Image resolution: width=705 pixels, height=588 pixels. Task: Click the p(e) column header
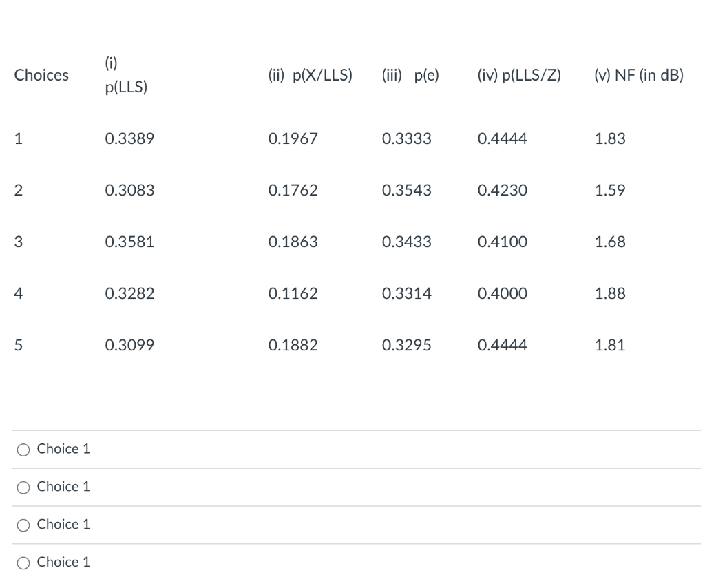410,75
